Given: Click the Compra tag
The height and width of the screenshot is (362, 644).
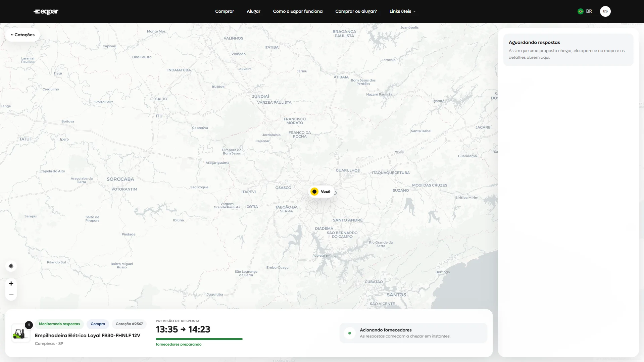Looking at the screenshot, I should [x=98, y=324].
